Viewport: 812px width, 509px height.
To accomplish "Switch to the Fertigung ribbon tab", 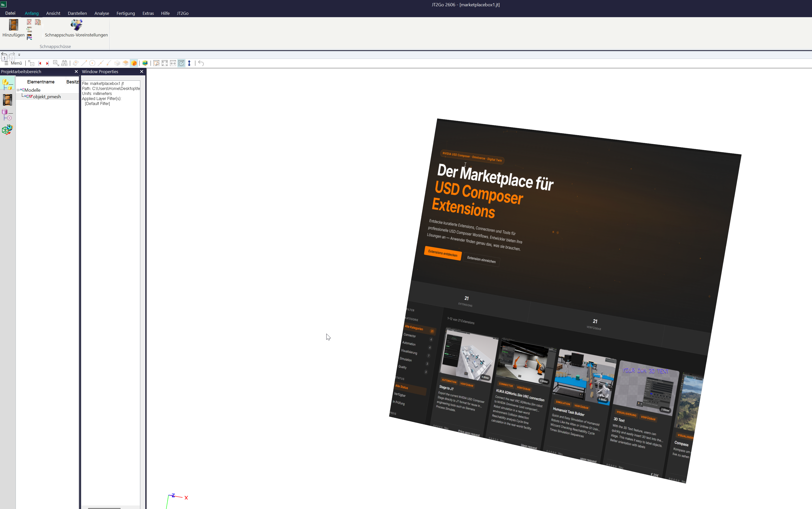I will tap(126, 14).
